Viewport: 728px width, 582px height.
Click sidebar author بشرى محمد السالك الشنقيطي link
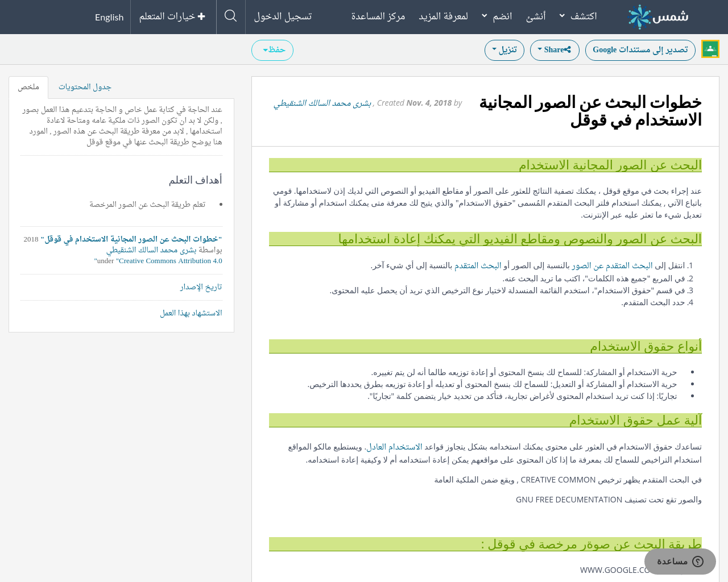(x=151, y=250)
